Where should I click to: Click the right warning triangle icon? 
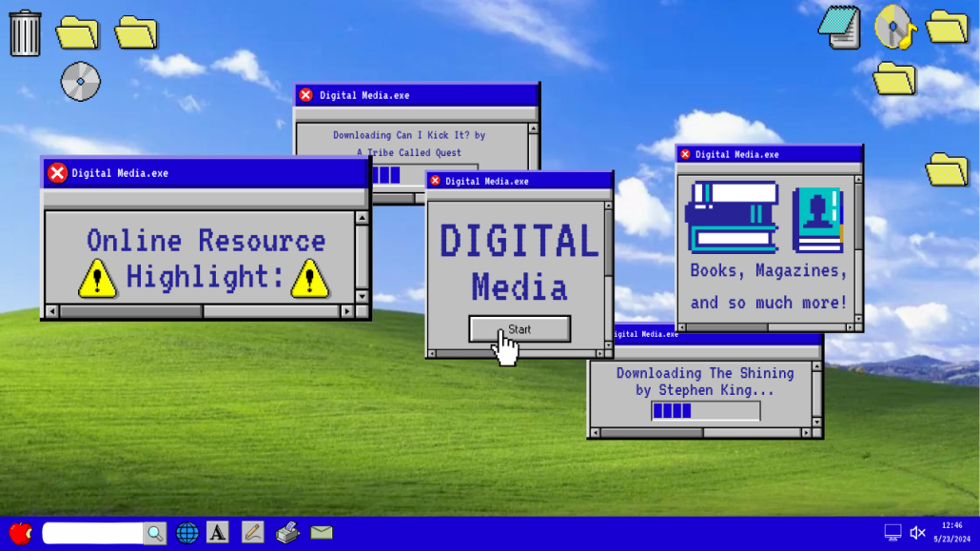[x=310, y=278]
